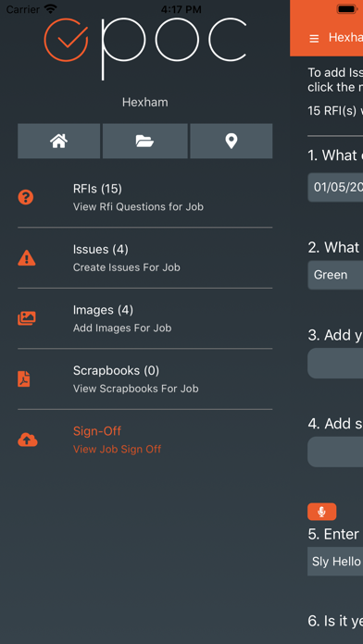
Task: Click 'View Job Sign Off' link
Action: (x=118, y=450)
